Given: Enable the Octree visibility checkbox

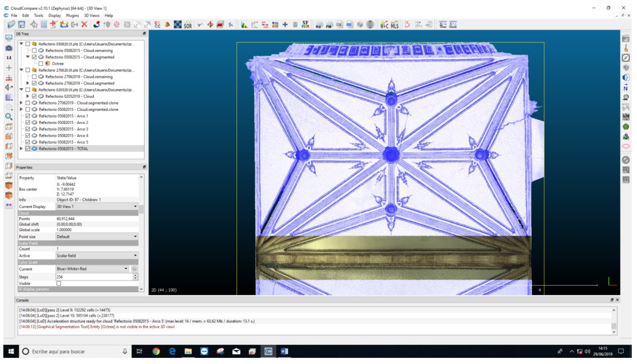Looking at the screenshot, I should click(x=41, y=63).
